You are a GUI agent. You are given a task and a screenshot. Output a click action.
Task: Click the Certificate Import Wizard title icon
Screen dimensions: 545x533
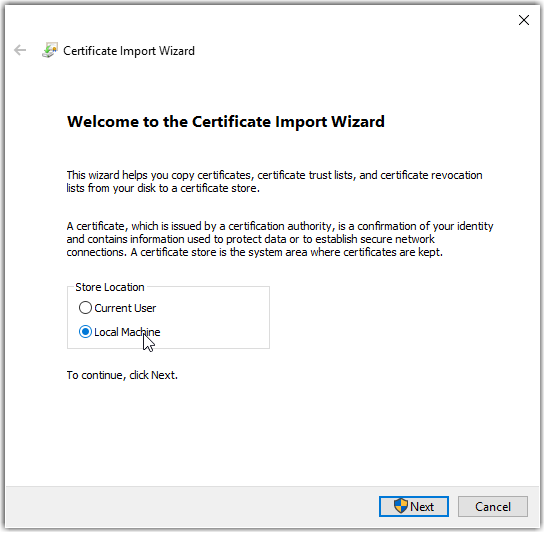[x=50, y=50]
